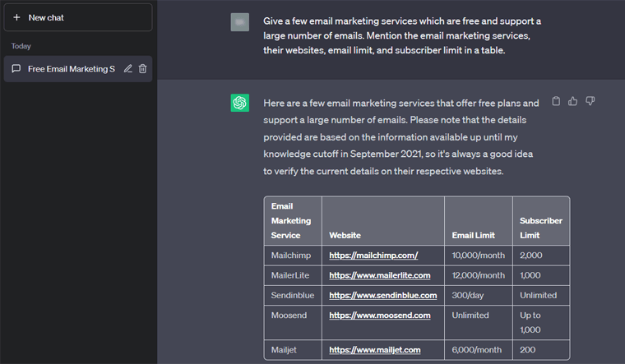Start a New chat
The image size is (625, 364).
tap(78, 17)
